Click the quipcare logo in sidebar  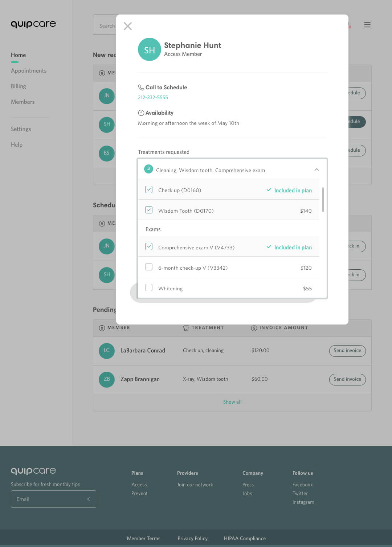[x=33, y=24]
